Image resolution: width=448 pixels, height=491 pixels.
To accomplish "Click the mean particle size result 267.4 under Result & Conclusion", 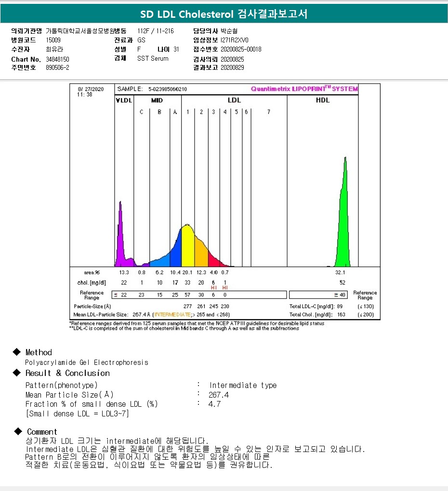I will point(219,395).
